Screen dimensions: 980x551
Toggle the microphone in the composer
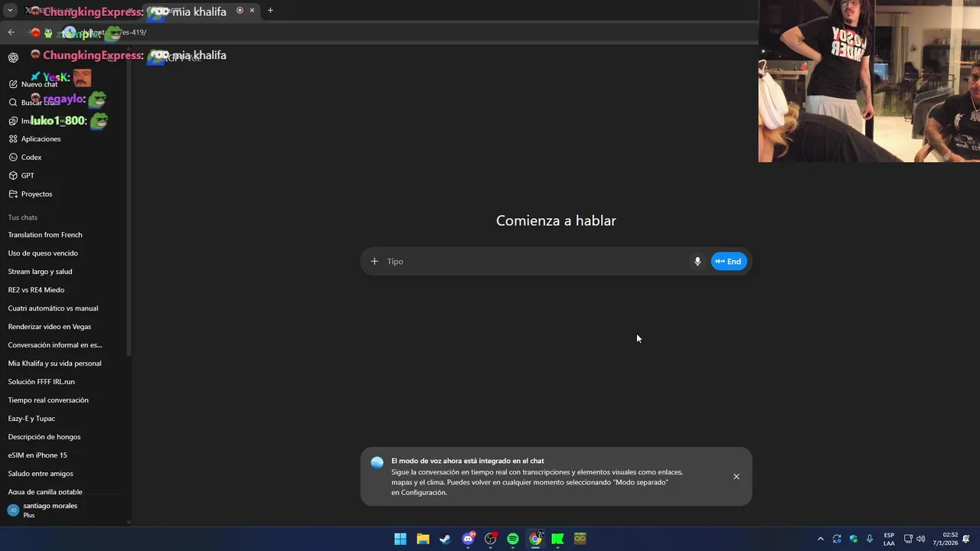point(697,262)
